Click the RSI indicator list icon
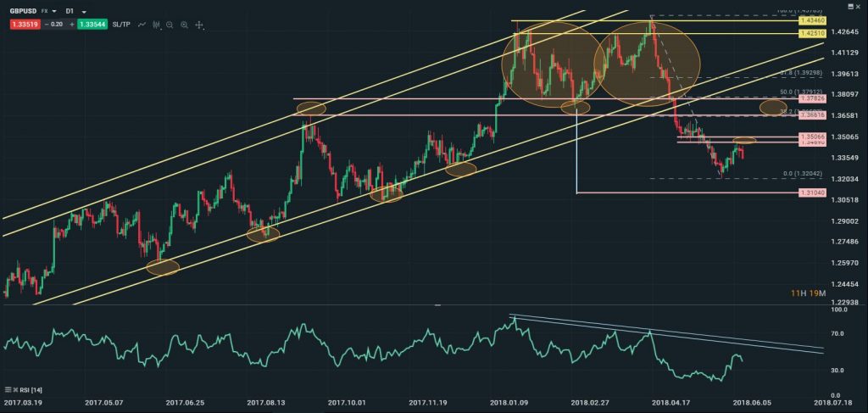 8,389
